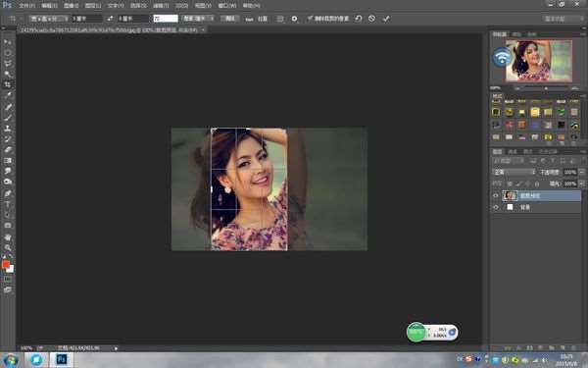588x368 pixels.
Task: Cancel the current crop operation
Action: [x=371, y=19]
